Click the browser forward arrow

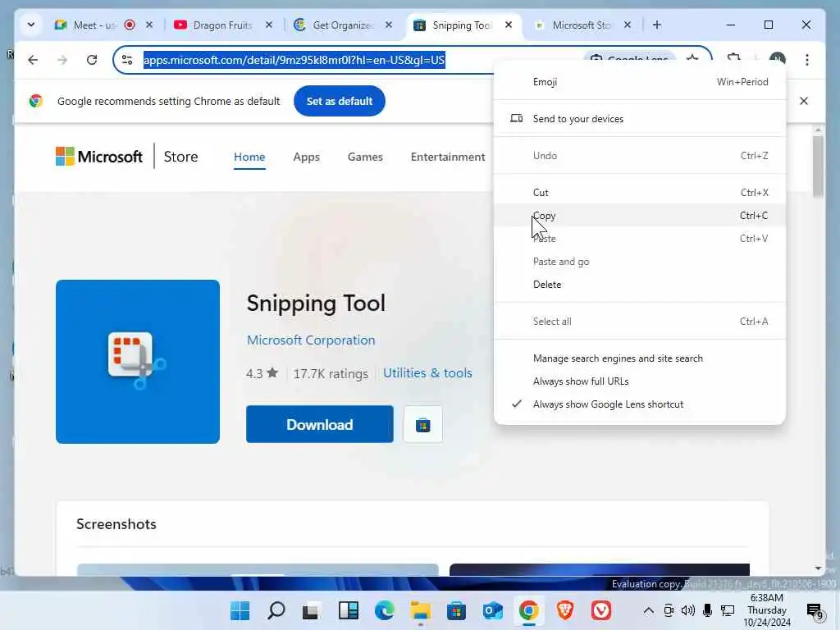point(62,60)
